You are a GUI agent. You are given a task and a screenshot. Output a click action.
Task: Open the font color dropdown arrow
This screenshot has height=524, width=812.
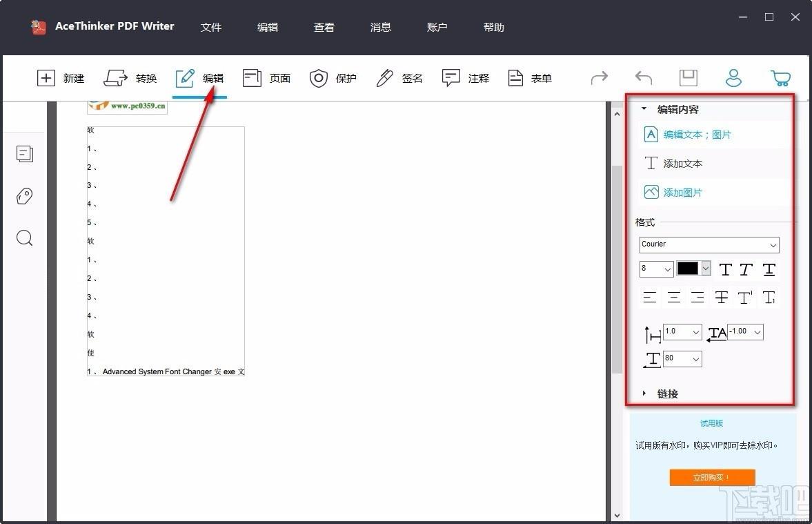pyautogui.click(x=705, y=269)
